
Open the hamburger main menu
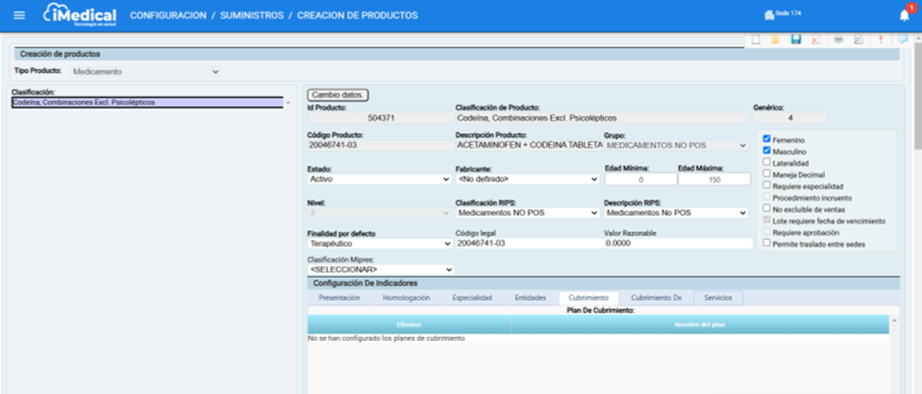19,15
